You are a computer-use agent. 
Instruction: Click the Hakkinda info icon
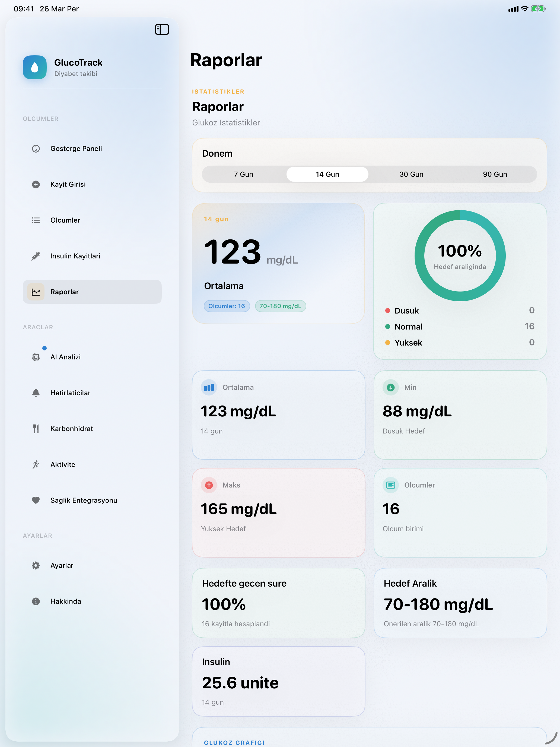[x=36, y=601]
